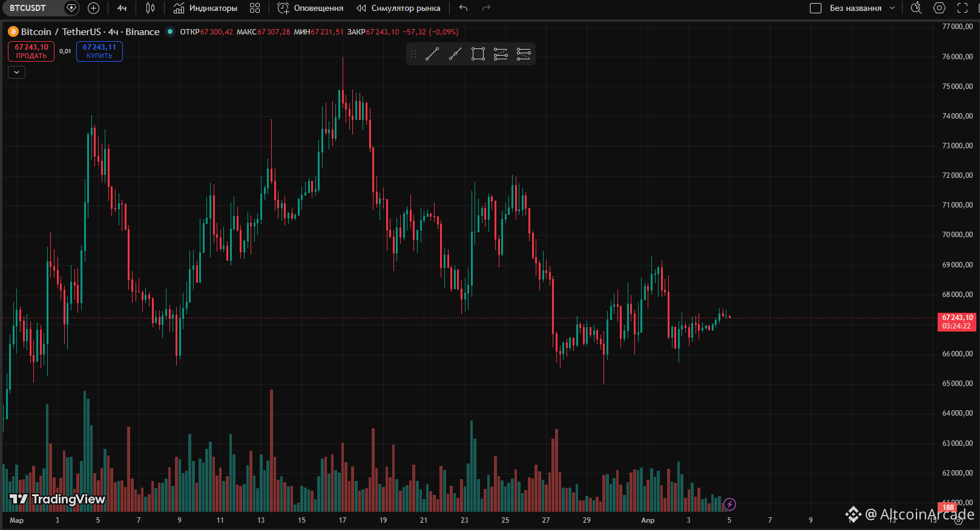Select the rectangle drawing tool
Viewport: 980px width, 530px height.
pyautogui.click(x=478, y=54)
